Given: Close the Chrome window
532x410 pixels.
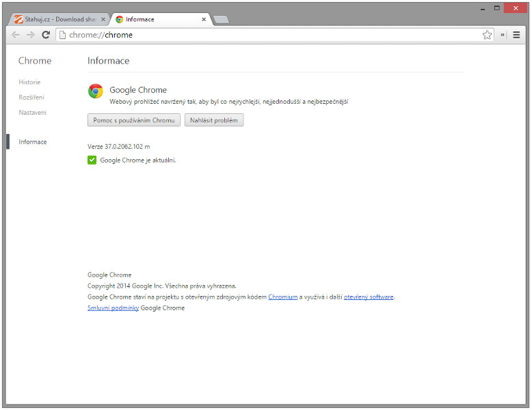Looking at the screenshot, I should point(516,8).
